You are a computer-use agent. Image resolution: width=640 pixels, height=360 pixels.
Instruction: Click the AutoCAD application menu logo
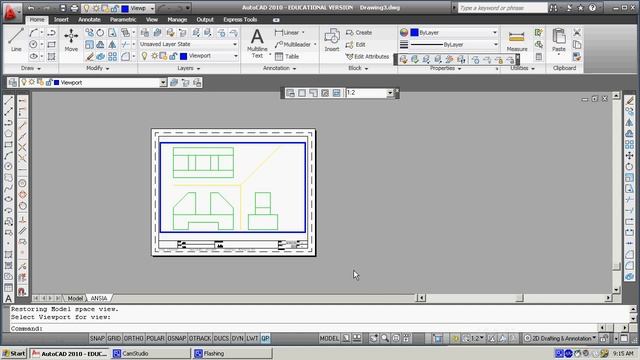(x=10, y=12)
